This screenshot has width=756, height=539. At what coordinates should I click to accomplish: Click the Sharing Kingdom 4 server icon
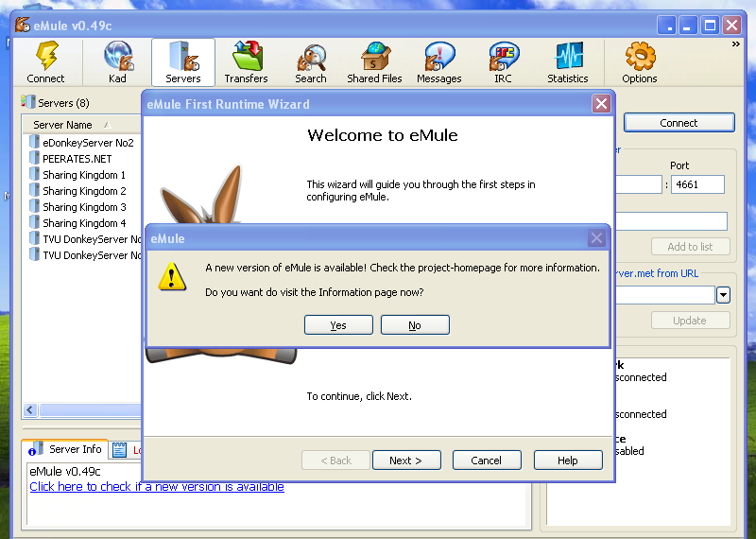[34, 222]
